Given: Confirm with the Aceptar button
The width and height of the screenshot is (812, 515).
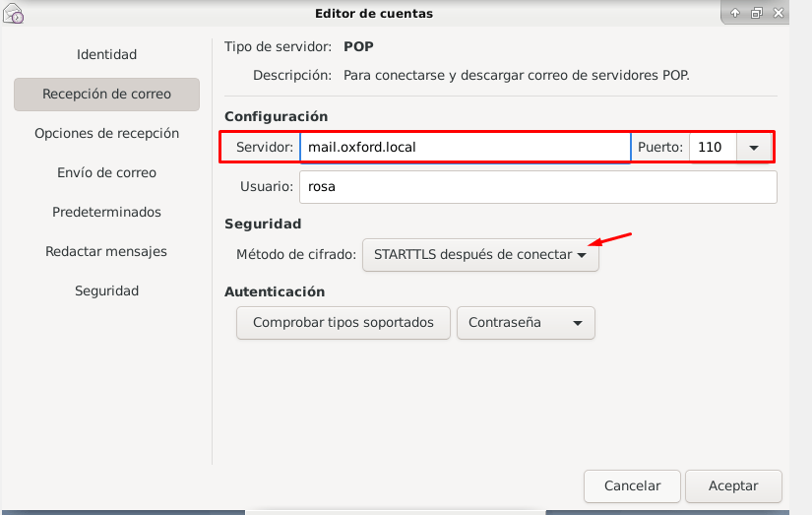Looking at the screenshot, I should [x=733, y=485].
